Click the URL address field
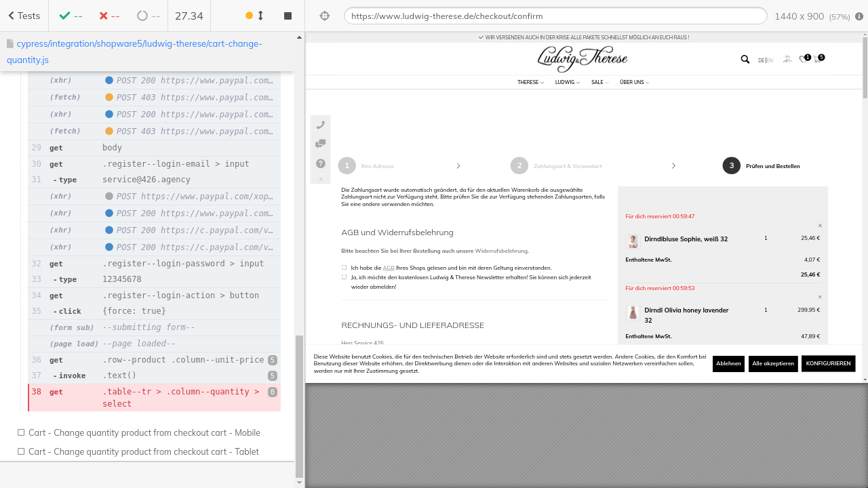 pyautogui.click(x=555, y=16)
